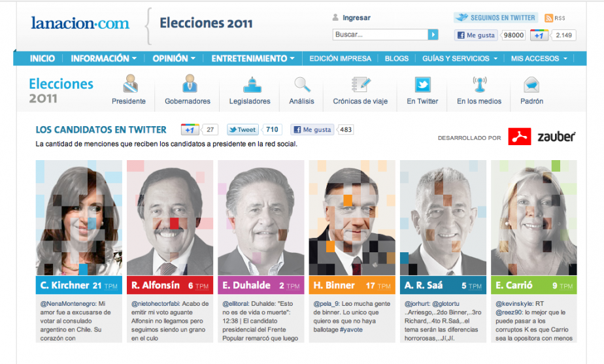Screen dimensions: 604x364
Task: Open the Gobernadores icon
Action: 189,84
